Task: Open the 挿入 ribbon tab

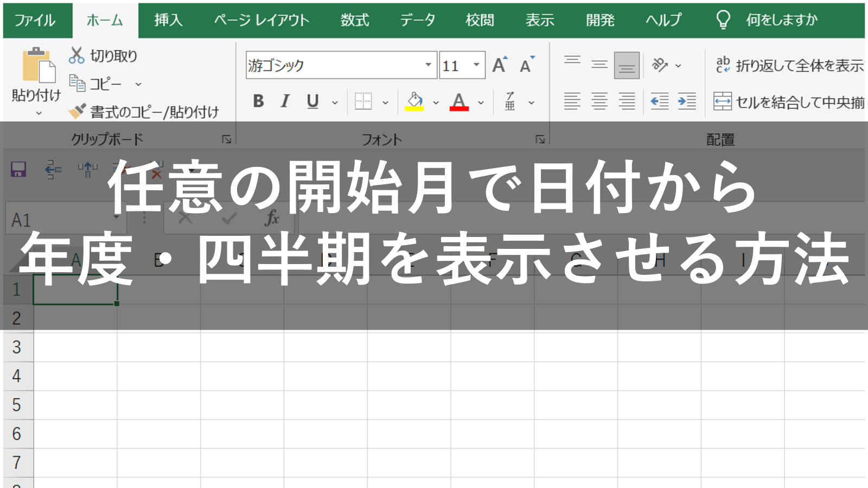Action: pyautogui.click(x=168, y=21)
